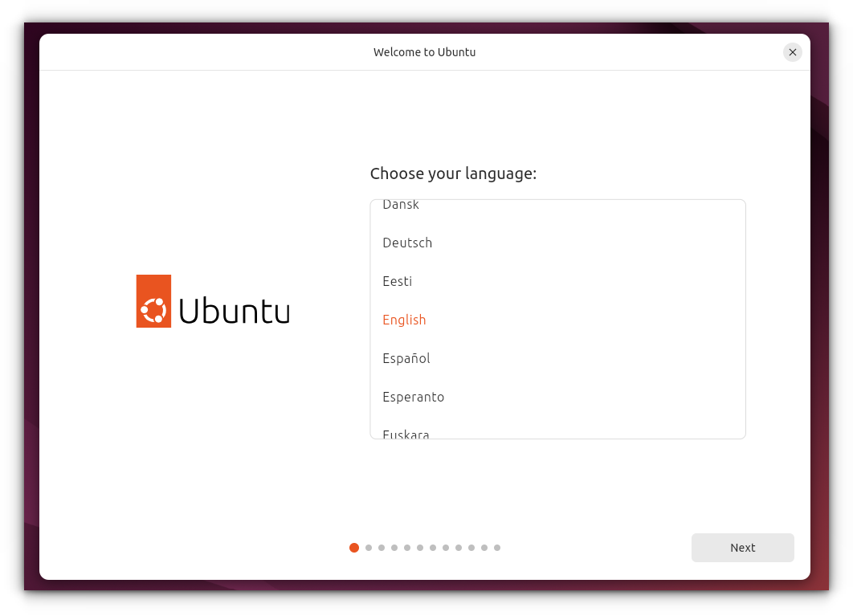The height and width of the screenshot is (616, 853).
Task: Click the 'Choose your language:' heading
Action: pos(454,173)
